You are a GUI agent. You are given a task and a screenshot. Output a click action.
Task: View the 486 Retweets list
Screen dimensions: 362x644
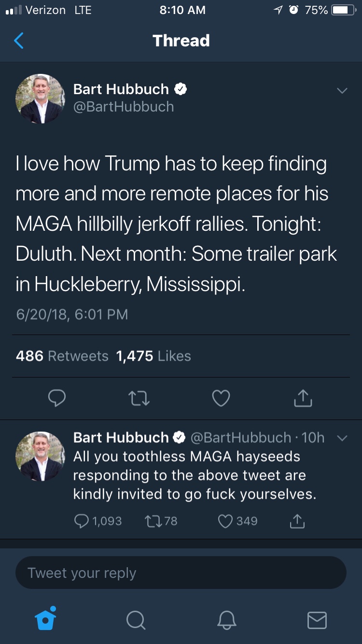(x=62, y=356)
